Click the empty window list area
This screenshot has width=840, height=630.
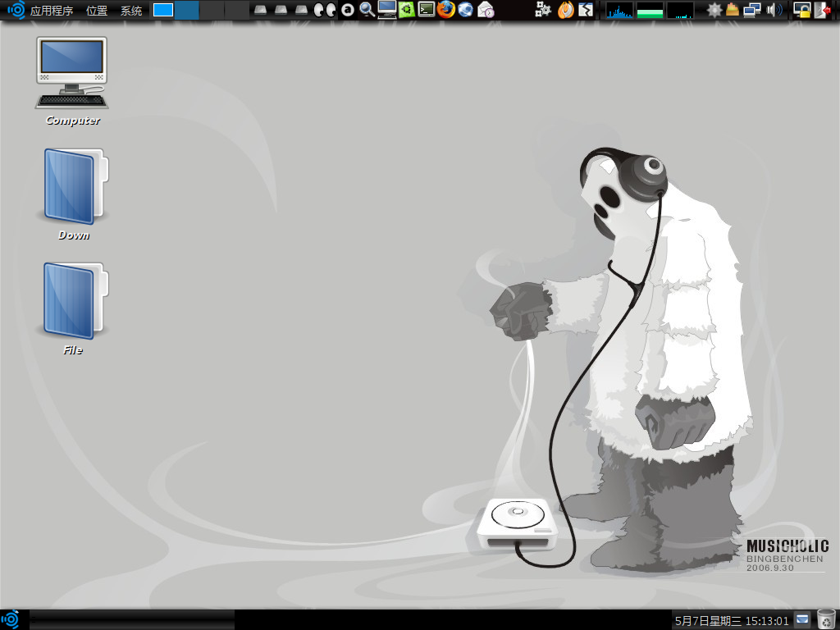click(x=132, y=620)
